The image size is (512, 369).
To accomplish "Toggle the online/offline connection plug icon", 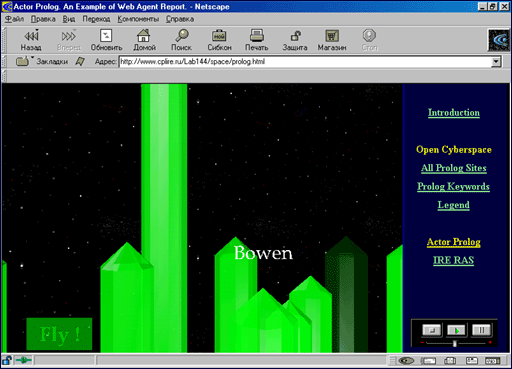I will [24, 360].
